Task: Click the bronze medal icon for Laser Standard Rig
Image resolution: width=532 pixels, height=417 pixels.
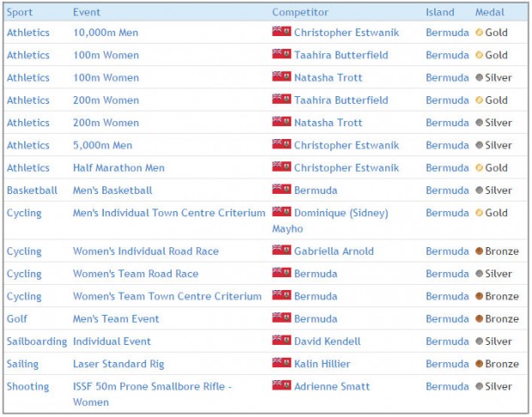Action: click(x=479, y=364)
